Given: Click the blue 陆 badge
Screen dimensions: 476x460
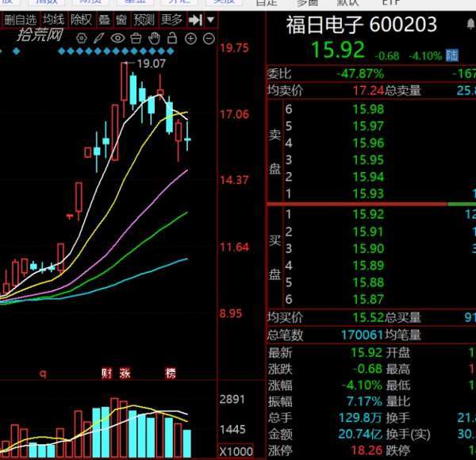Looking at the screenshot, I should tap(452, 56).
